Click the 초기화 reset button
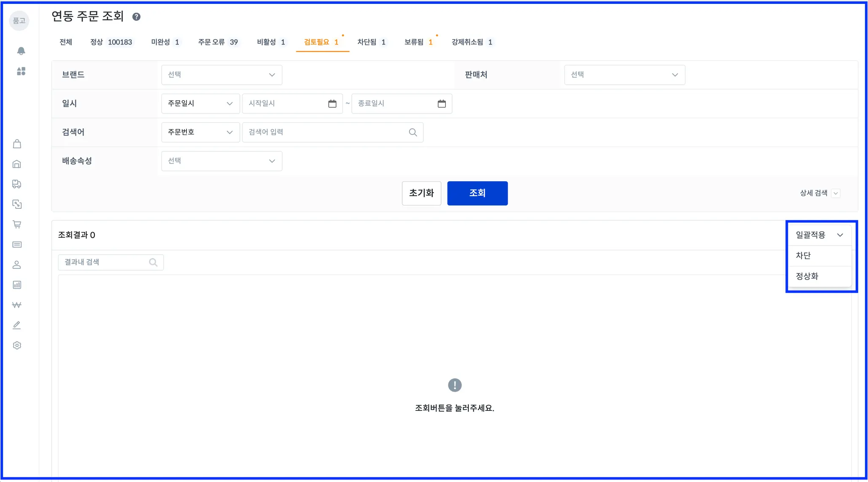 click(x=421, y=193)
